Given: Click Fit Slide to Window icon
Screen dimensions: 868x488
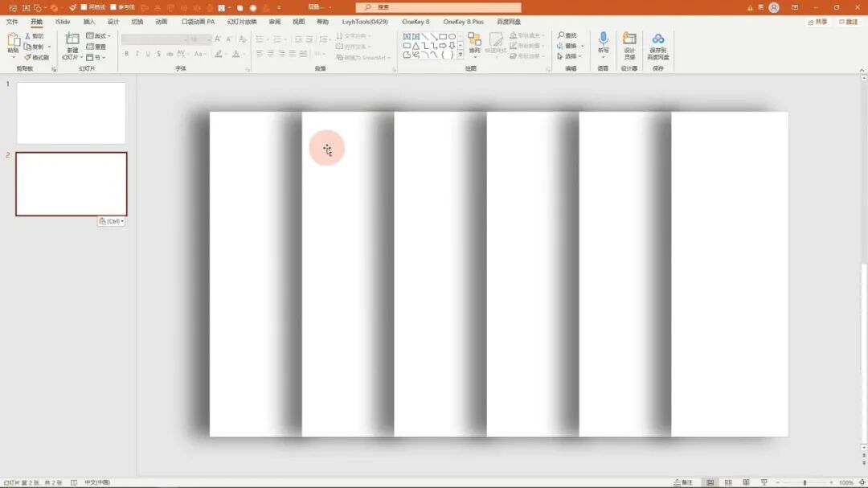Looking at the screenshot, I should 862,482.
